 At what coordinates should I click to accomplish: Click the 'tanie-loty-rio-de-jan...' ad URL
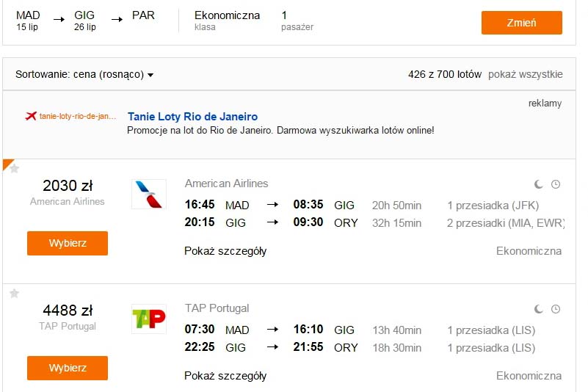(77, 116)
